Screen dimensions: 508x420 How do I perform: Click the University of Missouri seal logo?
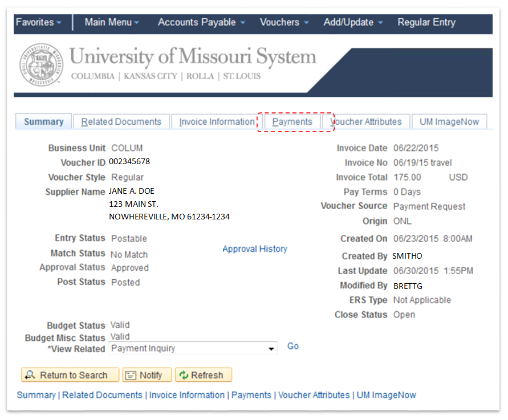click(x=40, y=64)
